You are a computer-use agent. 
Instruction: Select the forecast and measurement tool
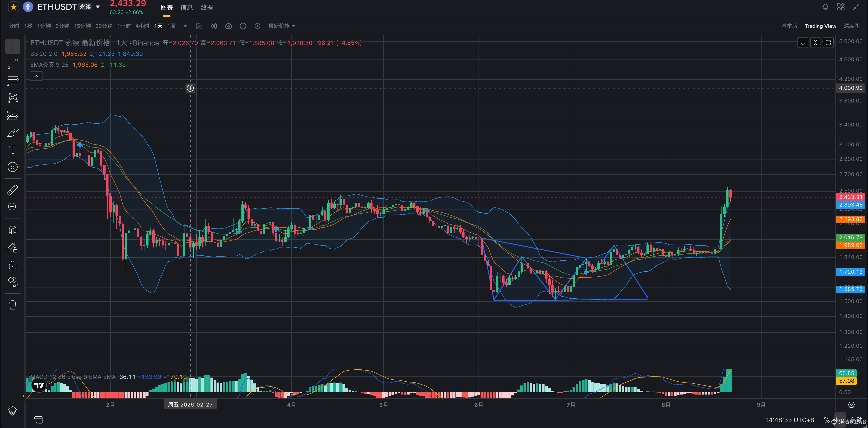[x=12, y=115]
